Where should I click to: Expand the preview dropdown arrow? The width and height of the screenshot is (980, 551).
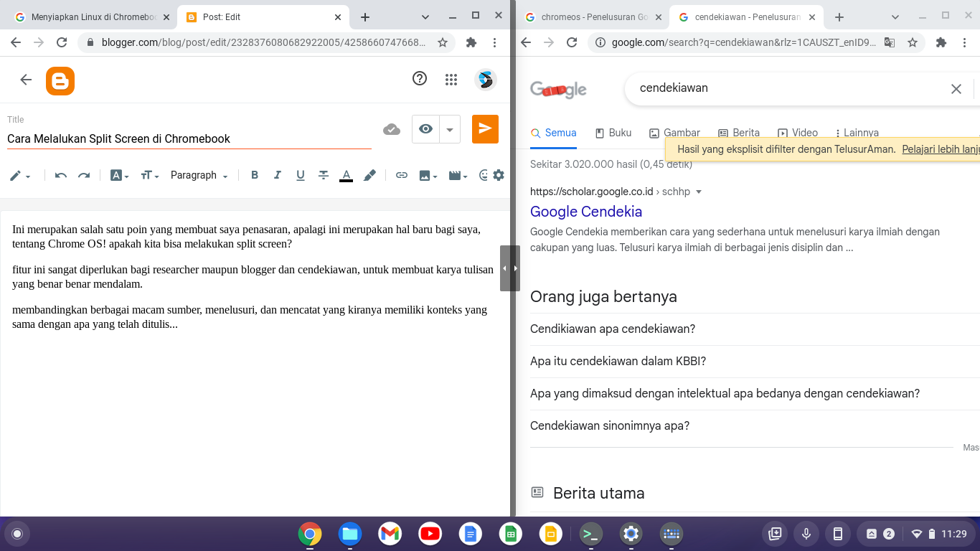[450, 130]
